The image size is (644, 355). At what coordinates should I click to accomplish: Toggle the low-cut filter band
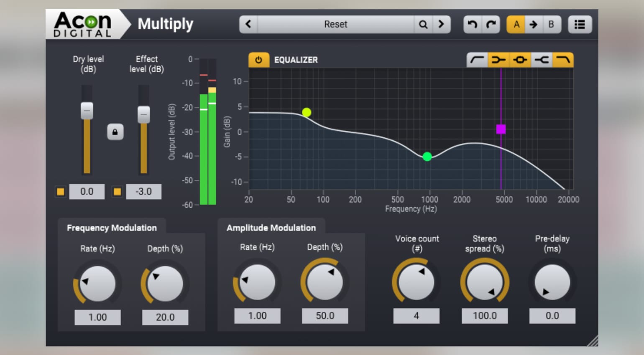pyautogui.click(x=477, y=60)
